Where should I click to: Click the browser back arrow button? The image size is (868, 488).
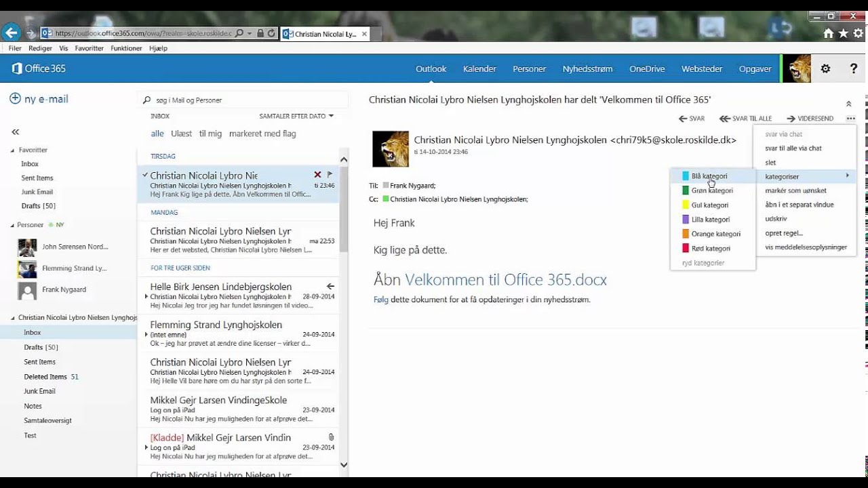tap(11, 32)
